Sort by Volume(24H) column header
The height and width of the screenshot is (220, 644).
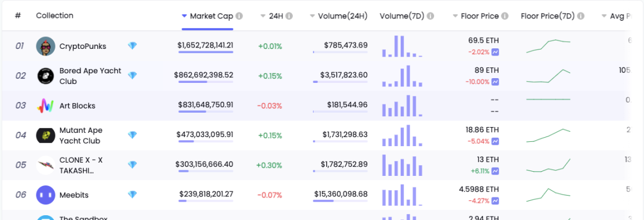point(339,16)
